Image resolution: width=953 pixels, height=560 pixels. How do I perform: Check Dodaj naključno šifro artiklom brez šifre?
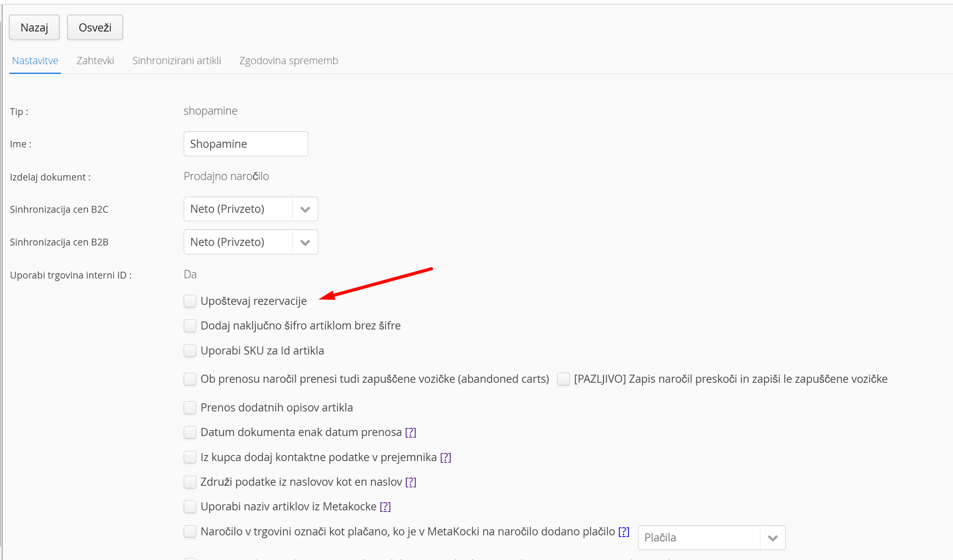(190, 326)
